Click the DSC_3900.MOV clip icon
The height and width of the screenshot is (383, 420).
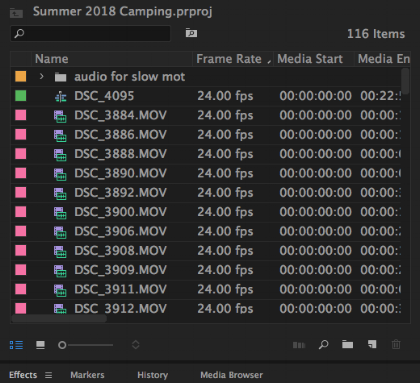pos(60,213)
